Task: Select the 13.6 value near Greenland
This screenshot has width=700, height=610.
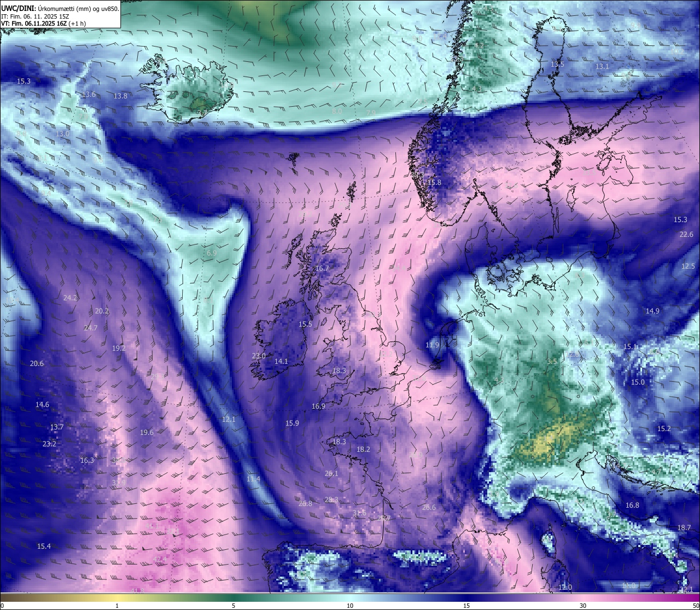Action: pyautogui.click(x=89, y=95)
